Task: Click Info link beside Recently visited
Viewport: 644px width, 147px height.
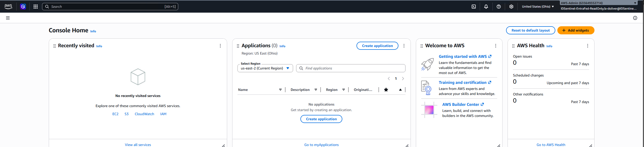Action: 99,46
